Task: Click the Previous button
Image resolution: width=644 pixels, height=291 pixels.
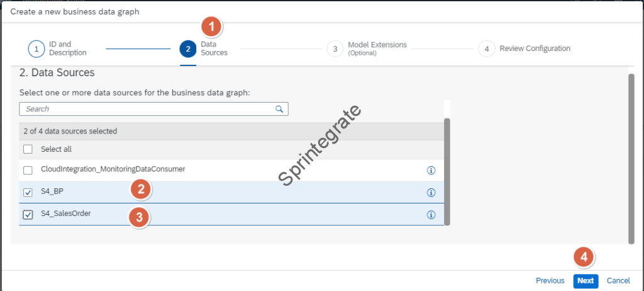Action: tap(550, 281)
